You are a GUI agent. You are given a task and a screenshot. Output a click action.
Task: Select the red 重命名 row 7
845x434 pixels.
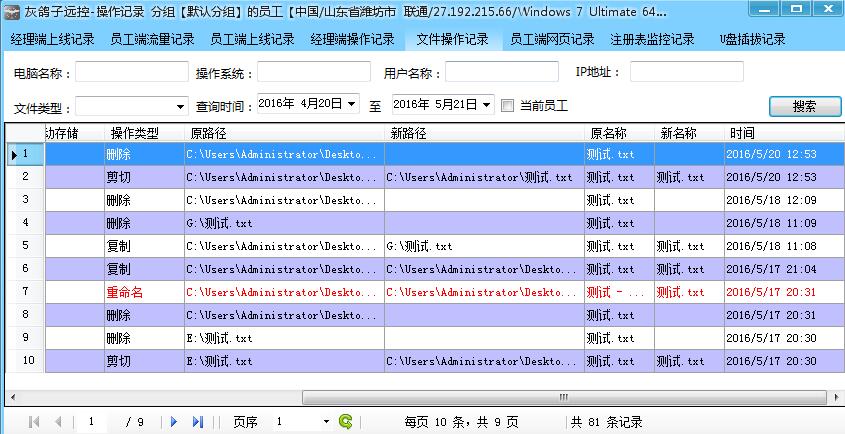point(125,292)
